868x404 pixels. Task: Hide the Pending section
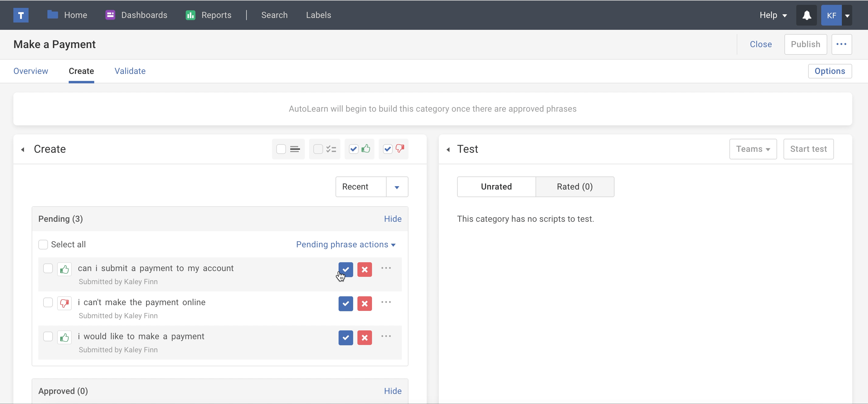pos(393,219)
